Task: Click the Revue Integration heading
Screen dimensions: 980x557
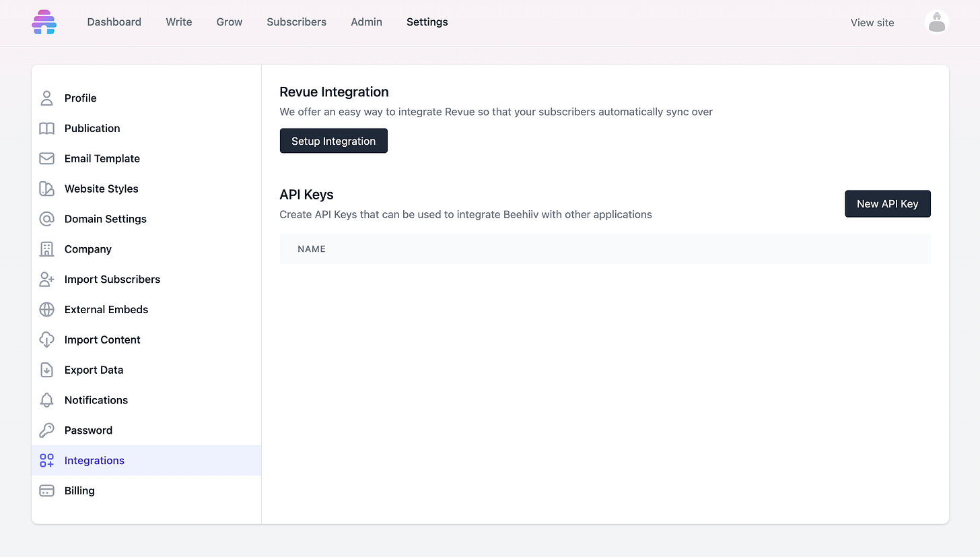Action: 334,92
